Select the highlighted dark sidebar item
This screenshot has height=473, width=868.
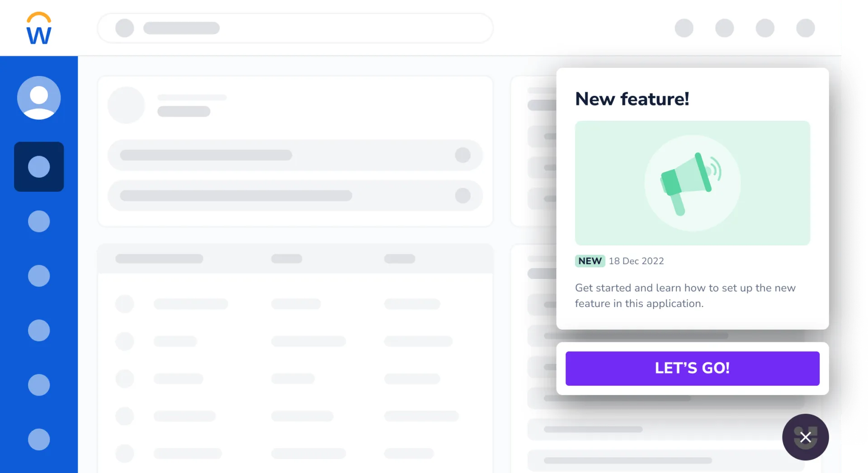39,167
